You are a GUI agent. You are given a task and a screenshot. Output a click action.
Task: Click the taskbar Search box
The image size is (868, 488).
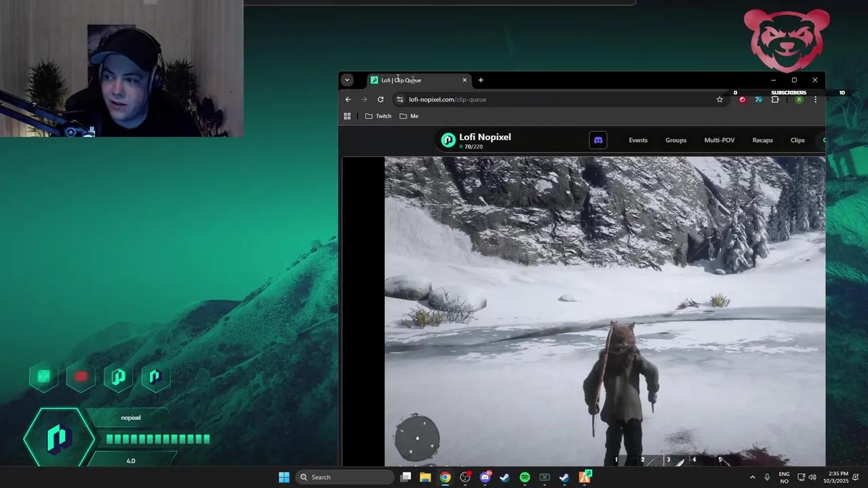[x=344, y=477]
